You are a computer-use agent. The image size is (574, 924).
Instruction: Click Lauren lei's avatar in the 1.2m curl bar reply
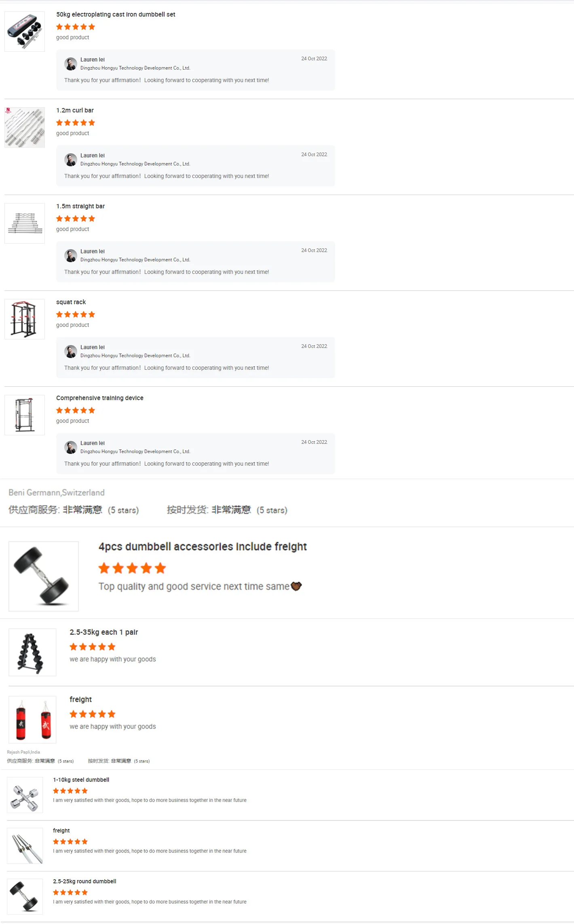(x=70, y=160)
